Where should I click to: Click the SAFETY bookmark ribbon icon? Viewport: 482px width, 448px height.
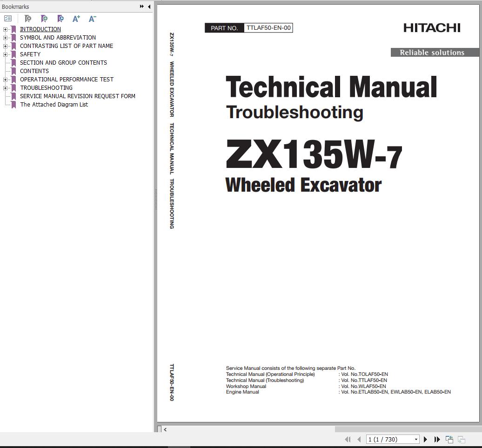click(x=13, y=54)
